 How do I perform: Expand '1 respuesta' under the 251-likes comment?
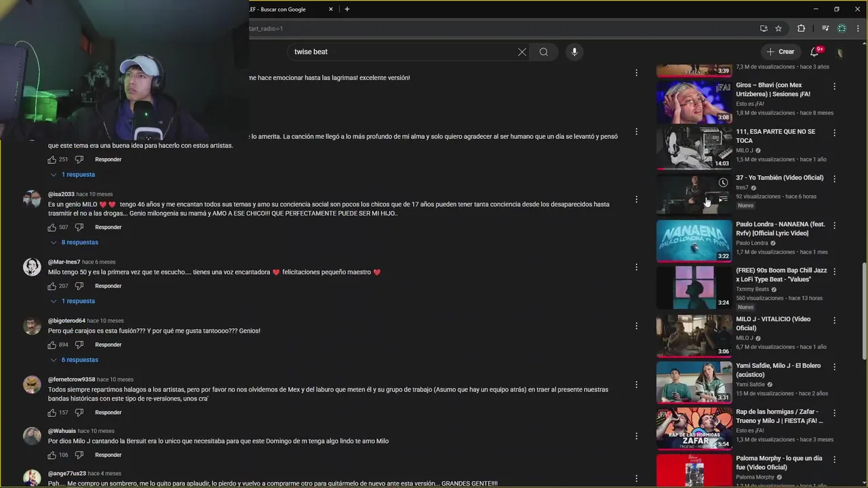(73, 174)
